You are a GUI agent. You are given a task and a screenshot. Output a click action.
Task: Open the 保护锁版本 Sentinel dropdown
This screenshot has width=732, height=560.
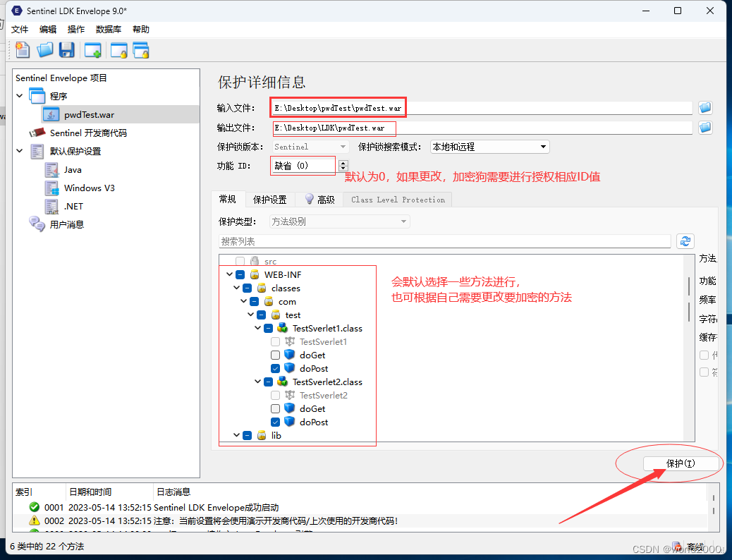[310, 147]
